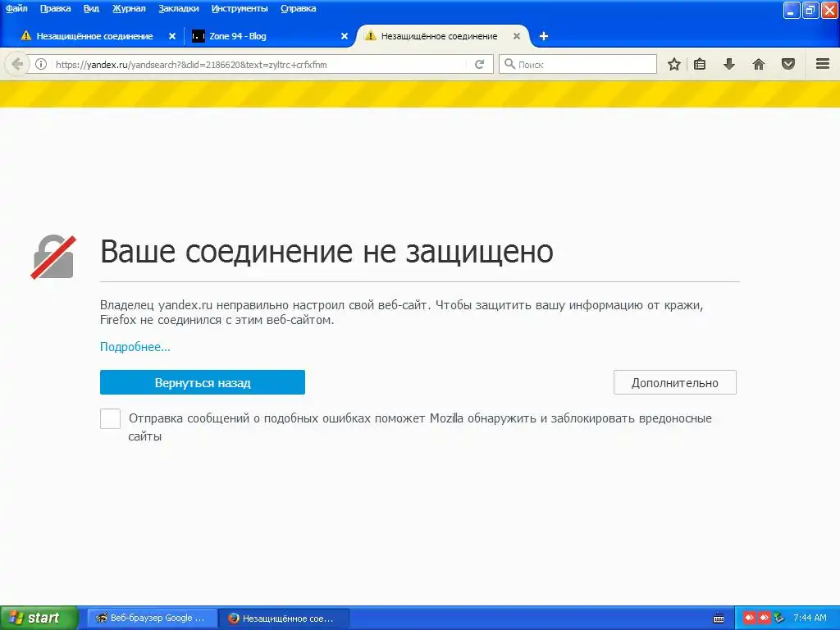Click the back arrow navigation button

coord(17,64)
